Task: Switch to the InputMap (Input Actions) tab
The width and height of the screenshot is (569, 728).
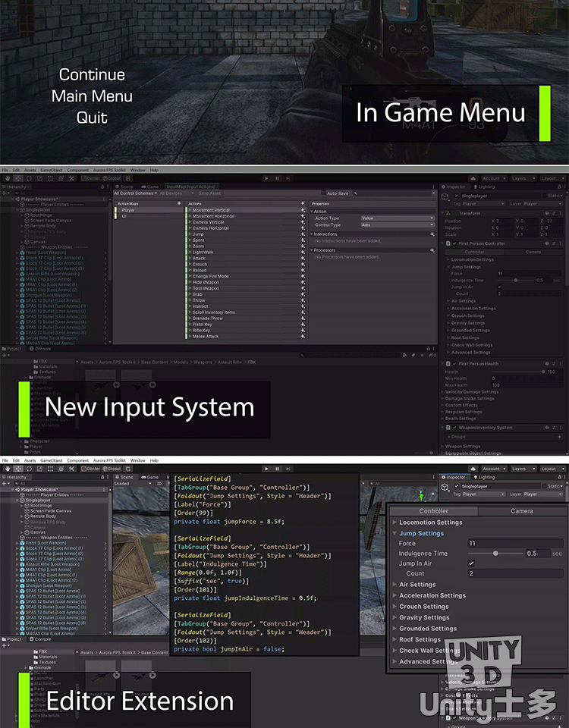Action: click(x=190, y=187)
